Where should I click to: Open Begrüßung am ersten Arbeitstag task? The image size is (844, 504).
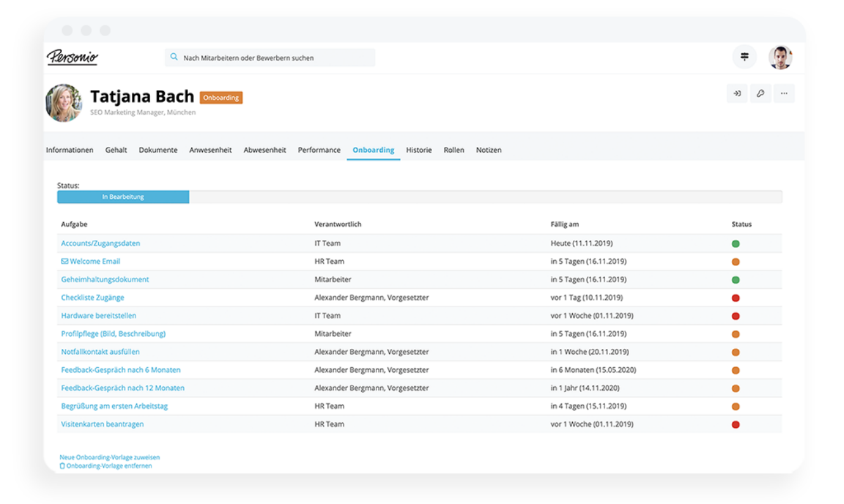[115, 406]
